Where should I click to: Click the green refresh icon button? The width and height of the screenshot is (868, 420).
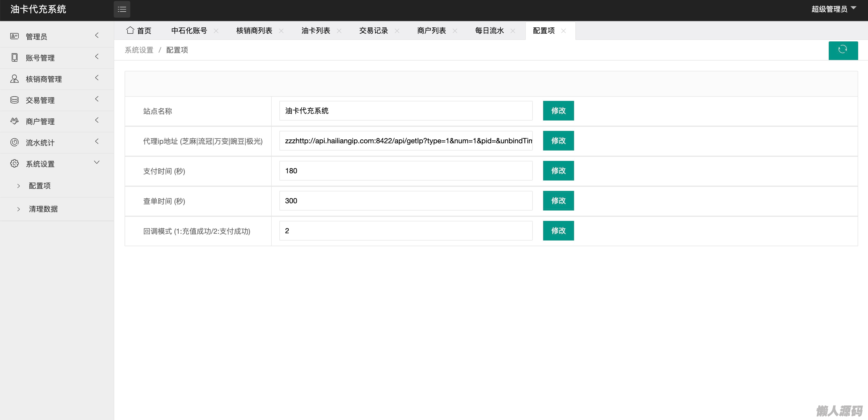point(843,50)
